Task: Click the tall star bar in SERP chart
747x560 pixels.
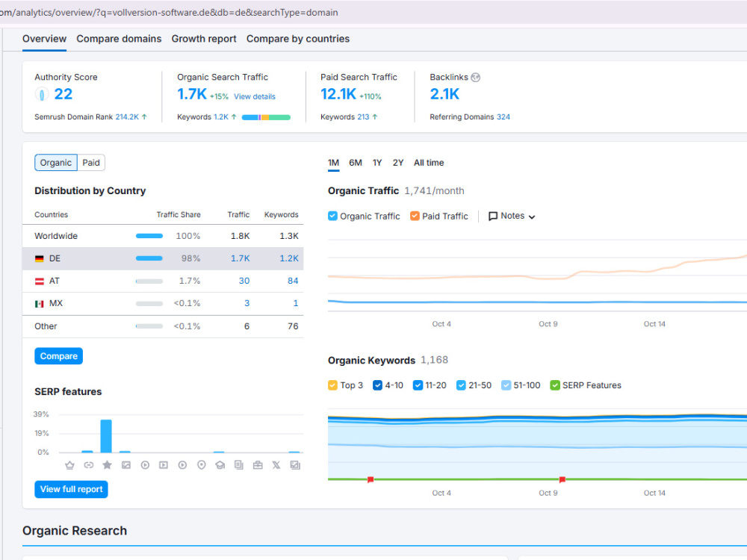Action: point(106,436)
